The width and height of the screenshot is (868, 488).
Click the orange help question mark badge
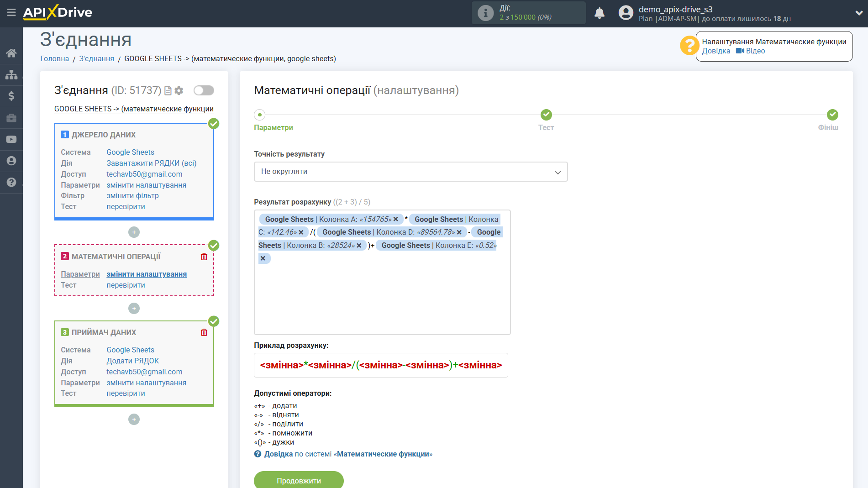(689, 46)
